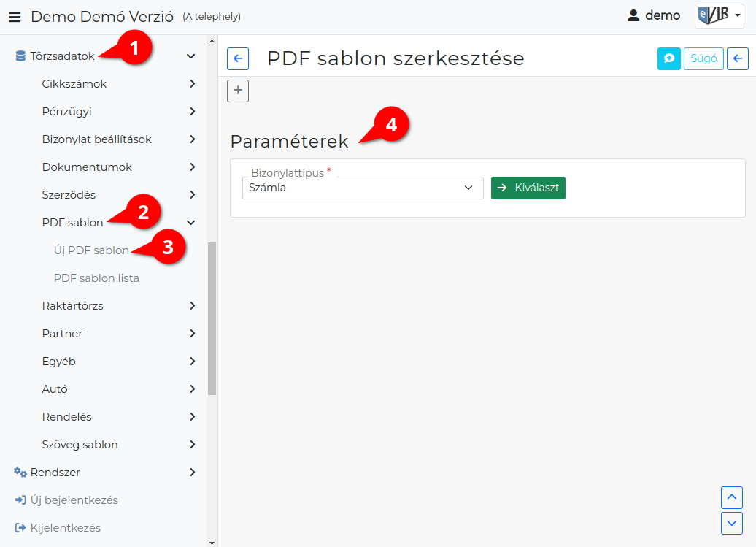
Task: Click the Demo Demó Verzió title
Action: (x=102, y=17)
